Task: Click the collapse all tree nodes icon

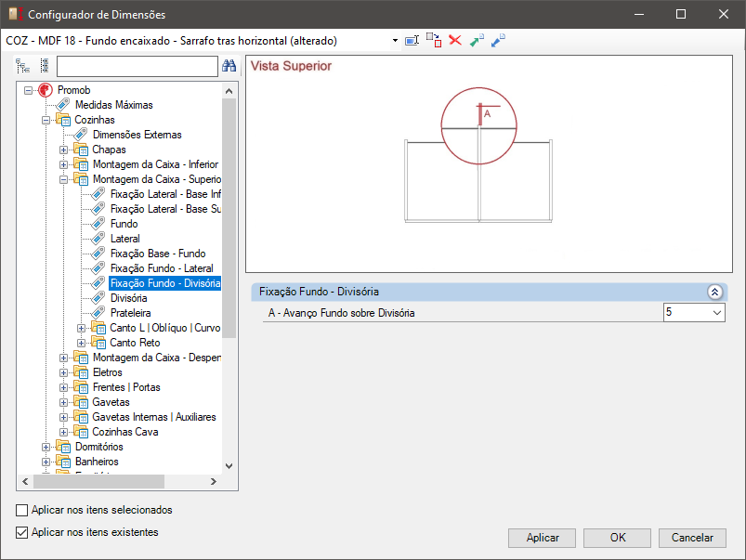Action: coord(45,66)
